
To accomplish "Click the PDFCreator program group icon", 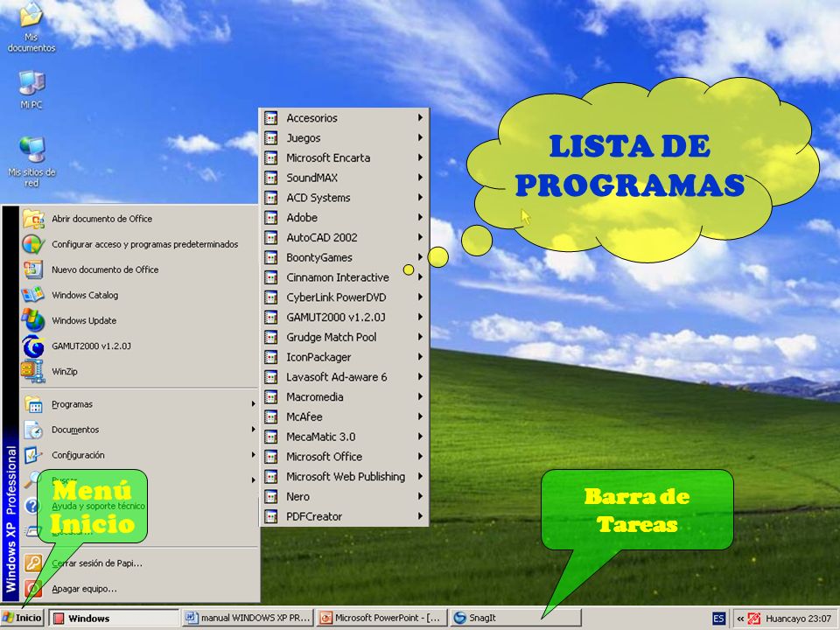I will [271, 516].
